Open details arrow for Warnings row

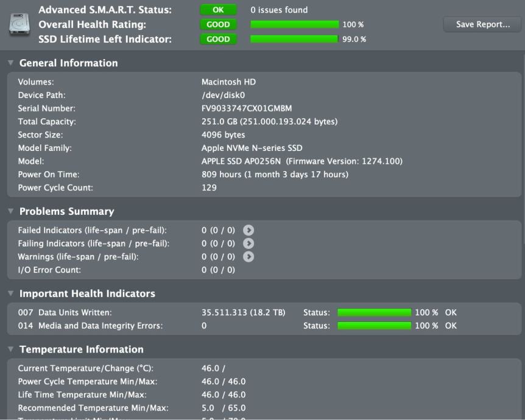[248, 257]
